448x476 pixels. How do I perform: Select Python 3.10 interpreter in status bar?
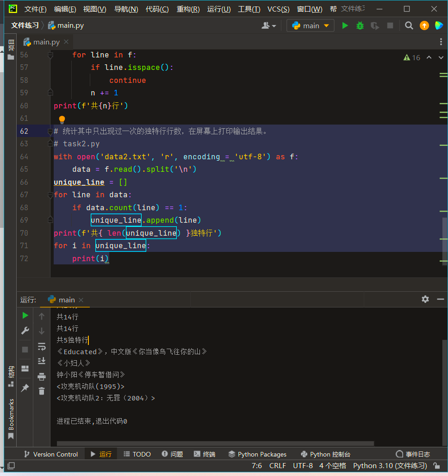(x=390, y=466)
